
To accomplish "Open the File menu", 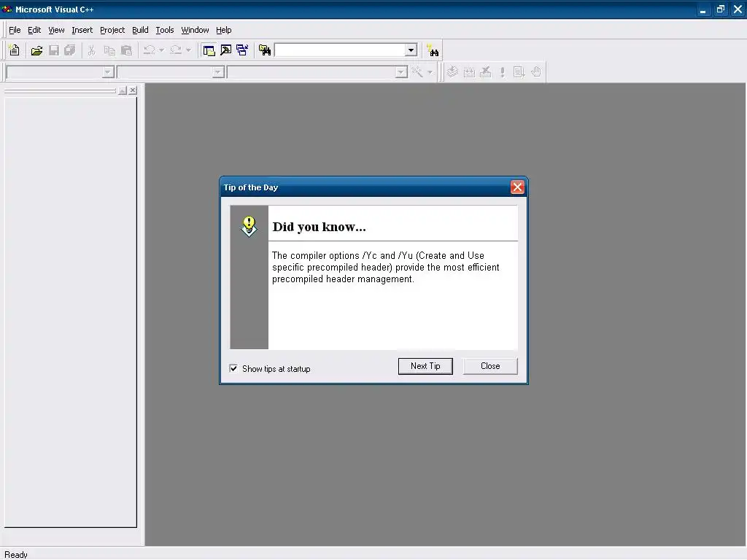I will [x=15, y=30].
